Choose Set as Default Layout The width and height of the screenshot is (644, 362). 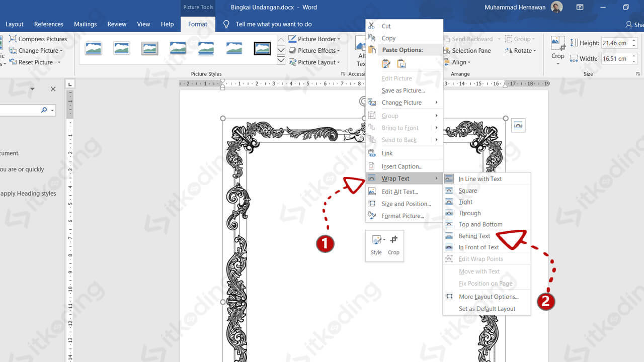click(487, 309)
